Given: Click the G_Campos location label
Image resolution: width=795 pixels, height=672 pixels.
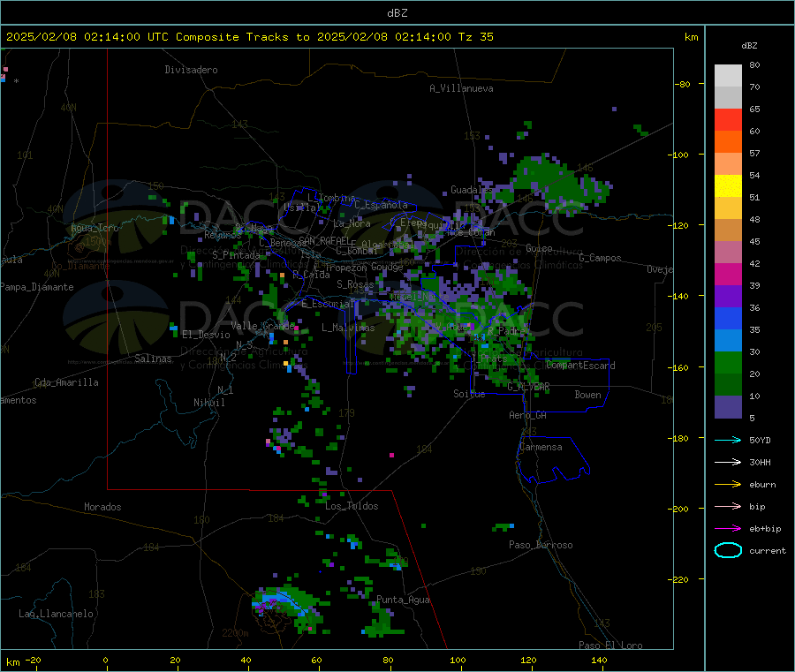Looking at the screenshot, I should (x=600, y=258).
